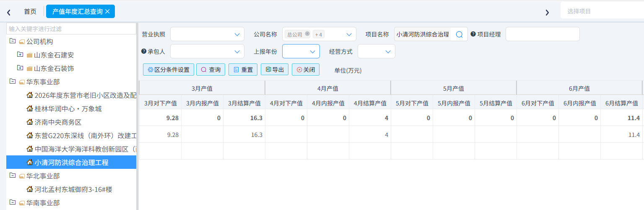The height and width of the screenshot is (210, 644).
Task: Click the tree keyword filter field
Action: tap(71, 29)
